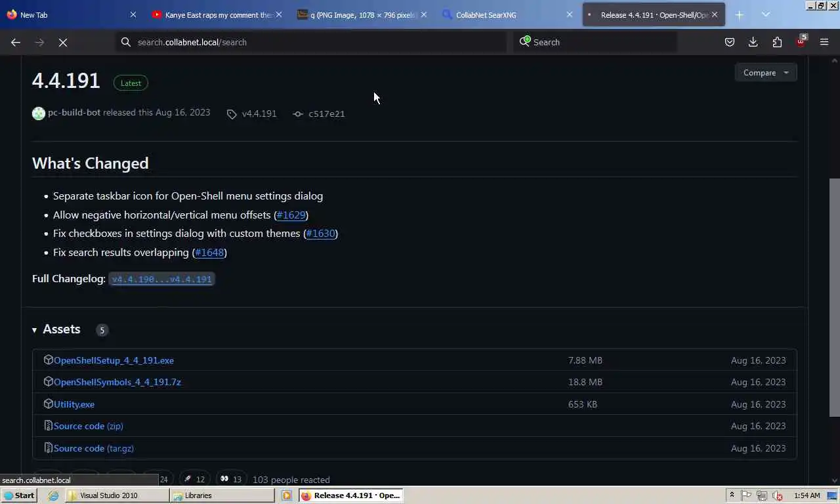Image resolution: width=840 pixels, height=504 pixels.
Task: Open Internet Explorer from the taskbar
Action: 53,495
